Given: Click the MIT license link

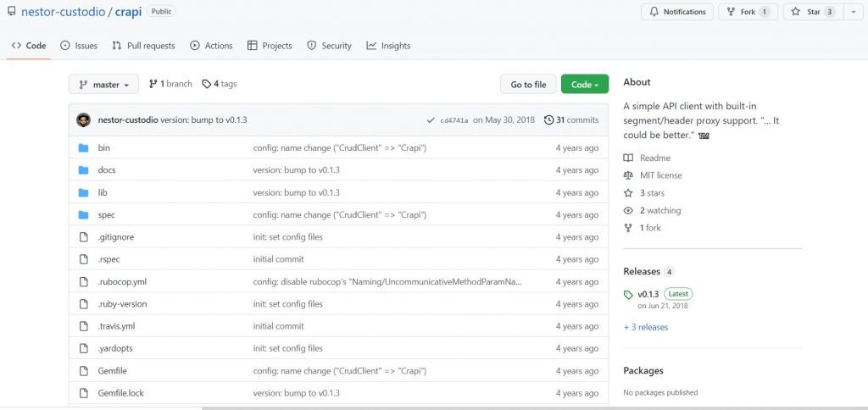Looking at the screenshot, I should [x=661, y=175].
